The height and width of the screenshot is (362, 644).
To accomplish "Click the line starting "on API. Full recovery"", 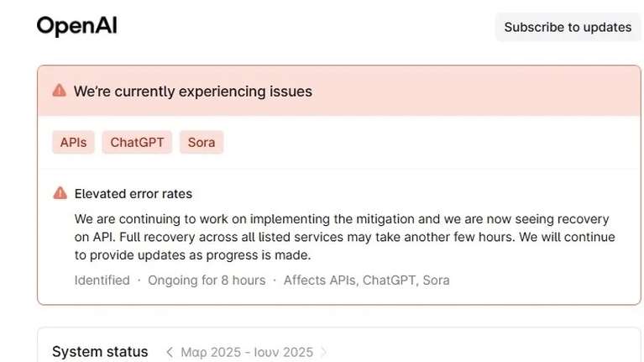I will [344, 237].
